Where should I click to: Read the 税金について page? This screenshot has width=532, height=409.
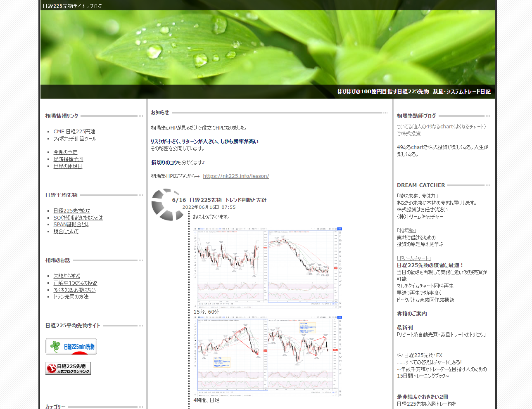pos(66,232)
